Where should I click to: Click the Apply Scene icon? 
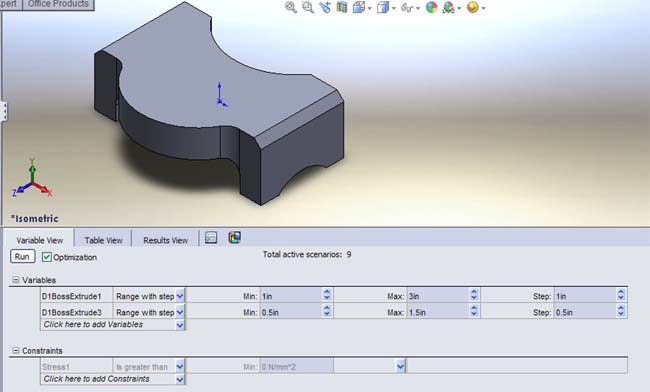[449, 7]
